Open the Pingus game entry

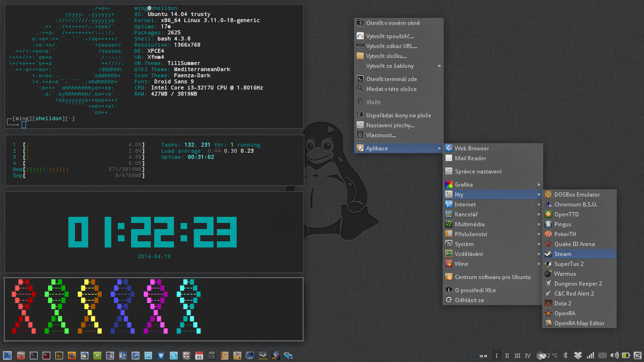coord(579,224)
